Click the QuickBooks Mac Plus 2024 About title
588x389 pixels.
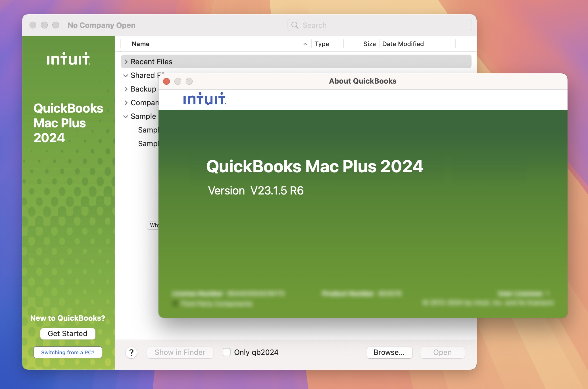[x=315, y=166]
